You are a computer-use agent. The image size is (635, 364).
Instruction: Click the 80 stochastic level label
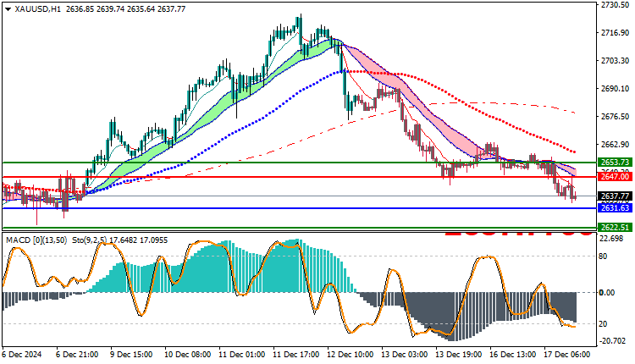603,256
